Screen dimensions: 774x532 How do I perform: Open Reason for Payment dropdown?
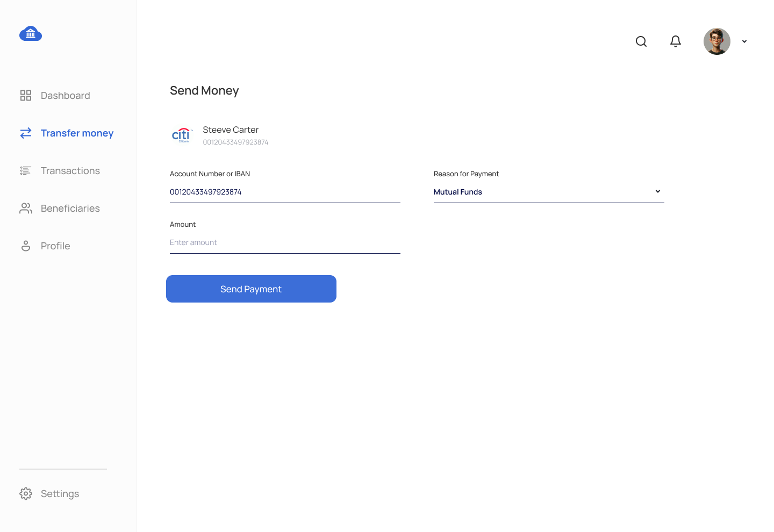549,192
